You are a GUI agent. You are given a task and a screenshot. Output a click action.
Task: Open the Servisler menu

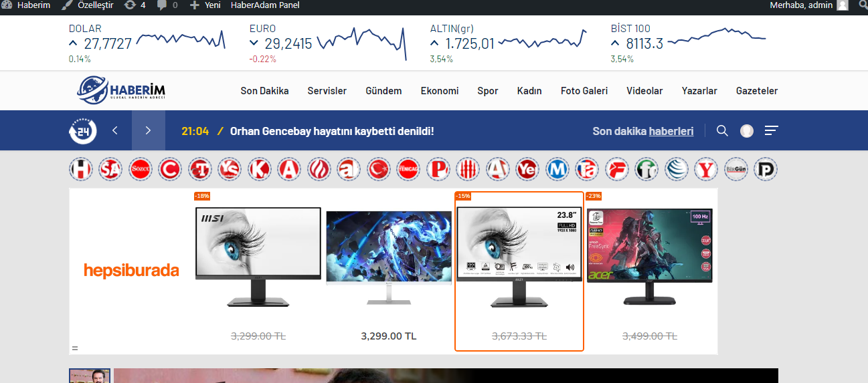click(327, 91)
